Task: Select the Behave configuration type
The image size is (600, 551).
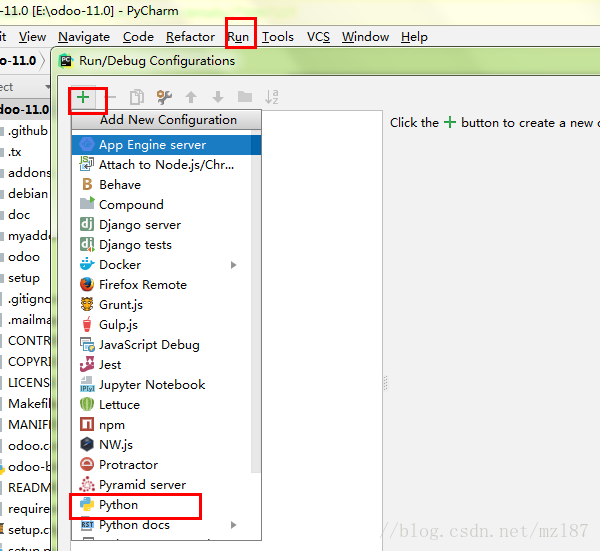Action: (x=161, y=185)
